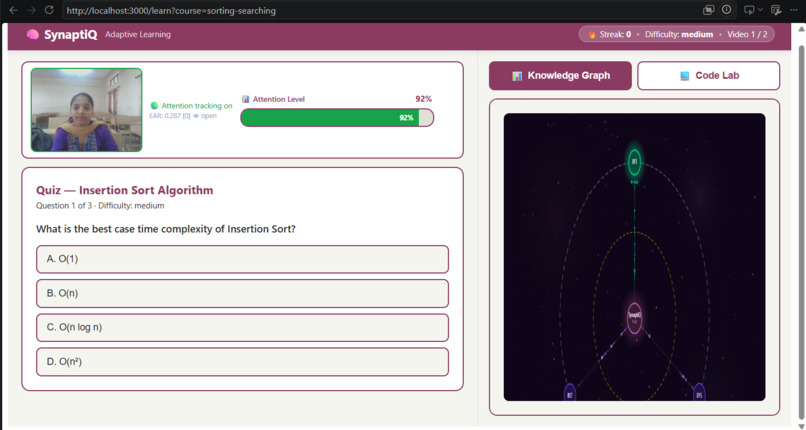Viewport: 806px width, 430px height.
Task: Click the green BFS node in the graph
Action: [x=635, y=162]
